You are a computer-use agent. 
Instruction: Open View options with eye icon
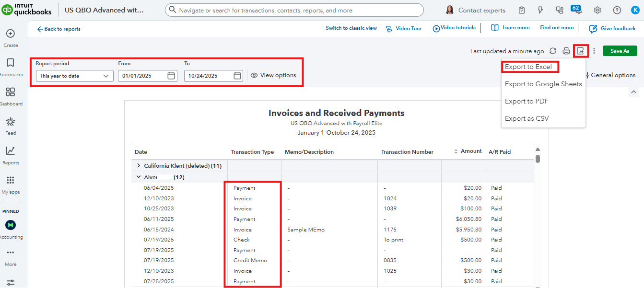click(x=273, y=75)
